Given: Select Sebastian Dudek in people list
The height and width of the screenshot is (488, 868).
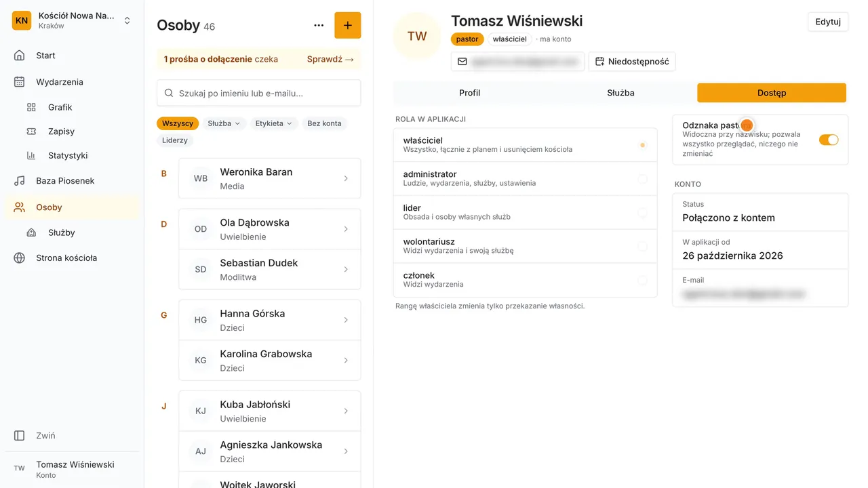Looking at the screenshot, I should point(270,269).
